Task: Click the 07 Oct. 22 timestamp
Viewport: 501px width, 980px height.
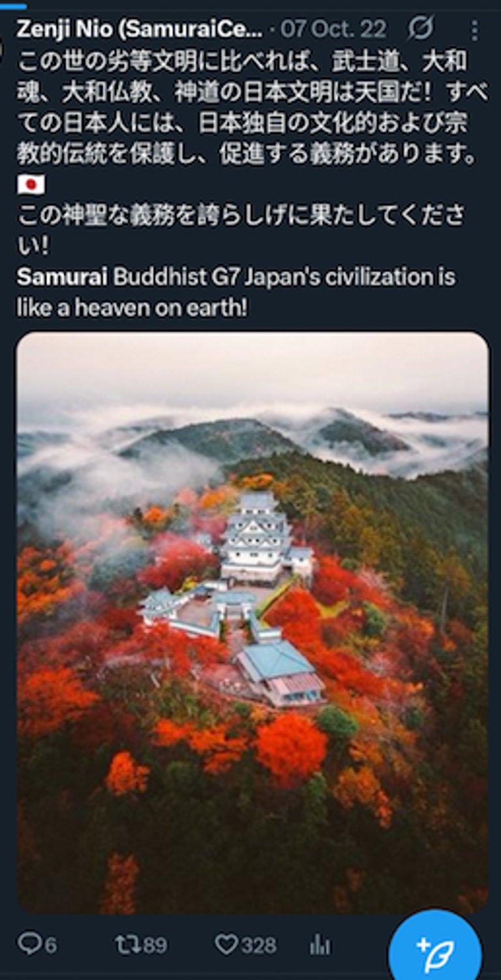Action: point(334,29)
